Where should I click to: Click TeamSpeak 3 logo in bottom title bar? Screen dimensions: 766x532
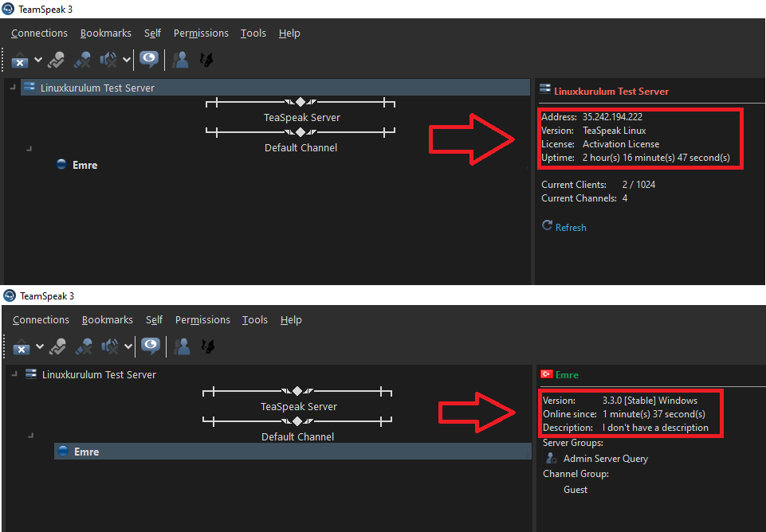[10, 295]
